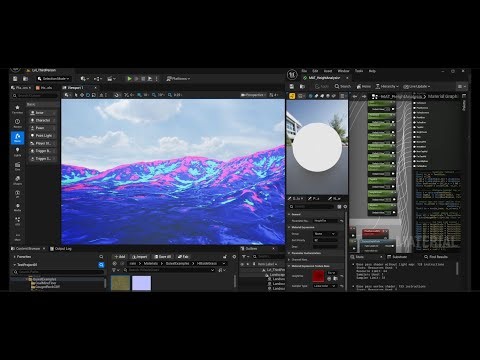Open Lights category in Place Actors

tap(17, 152)
